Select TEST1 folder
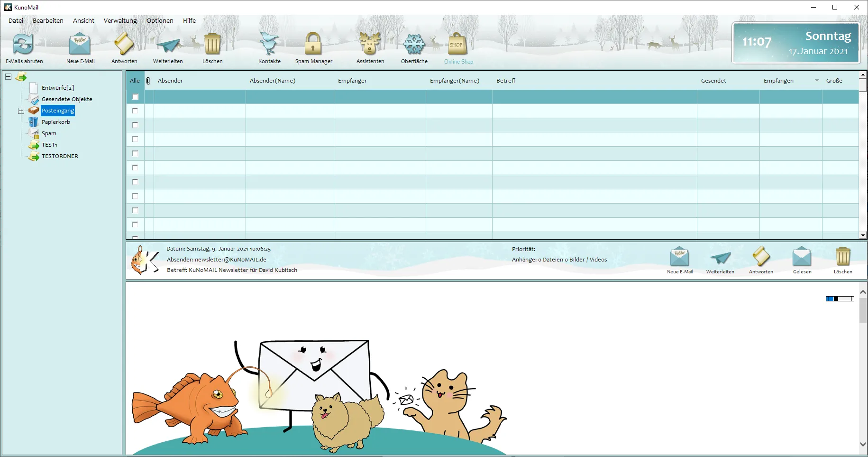 pyautogui.click(x=49, y=145)
